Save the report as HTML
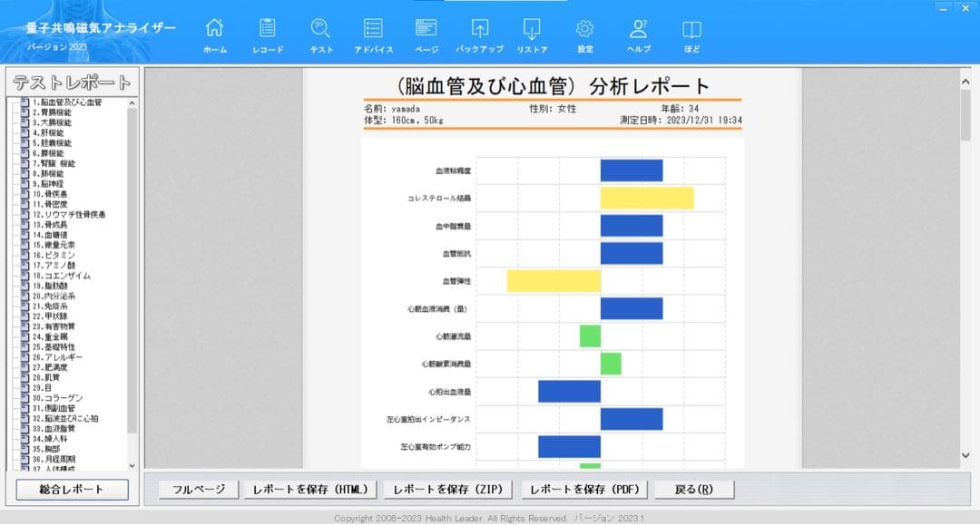Screen dimensions: 980x525 click(x=311, y=489)
